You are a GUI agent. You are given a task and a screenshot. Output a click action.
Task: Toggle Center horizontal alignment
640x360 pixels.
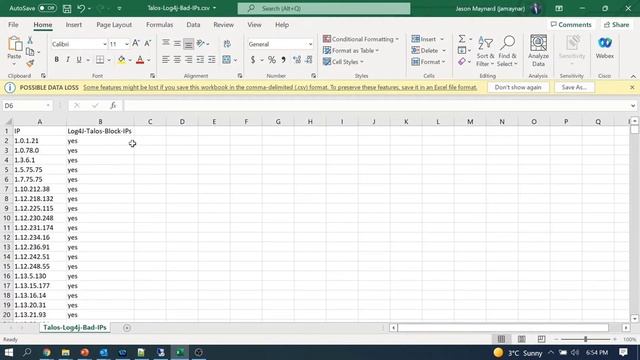coord(177,60)
